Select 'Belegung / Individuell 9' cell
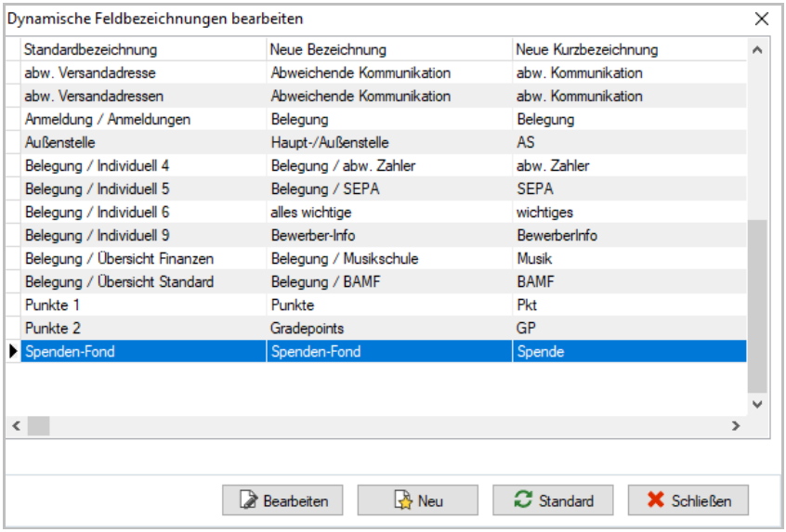Screen dimensions: 786x532 point(143,235)
